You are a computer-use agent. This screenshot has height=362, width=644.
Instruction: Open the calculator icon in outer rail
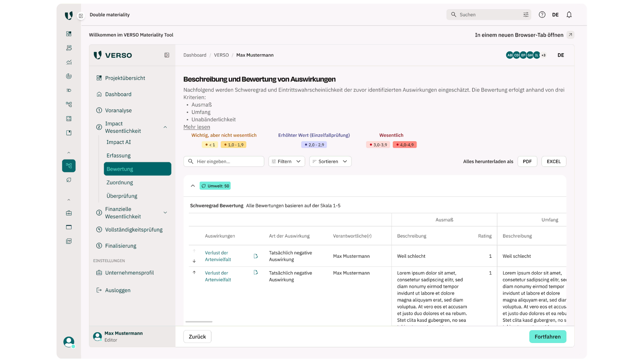click(69, 119)
